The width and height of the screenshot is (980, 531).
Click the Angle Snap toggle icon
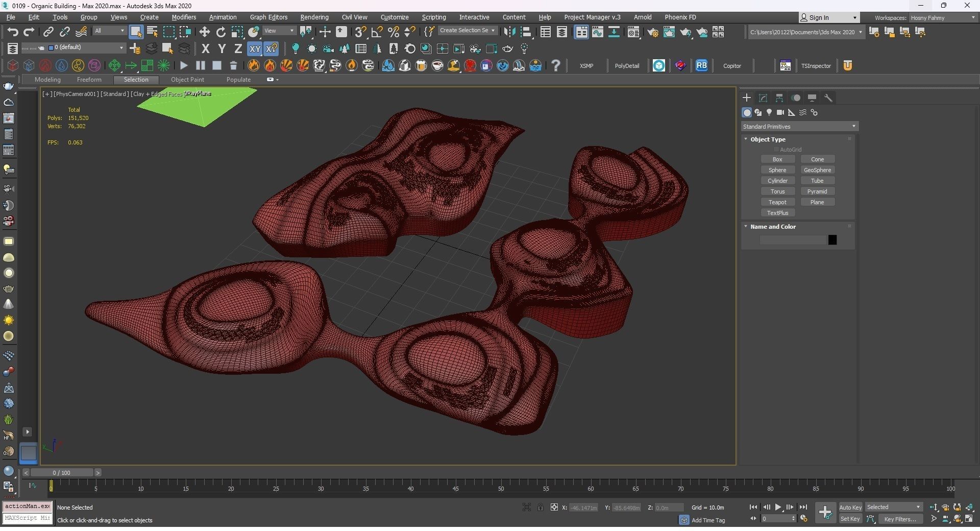tap(377, 32)
